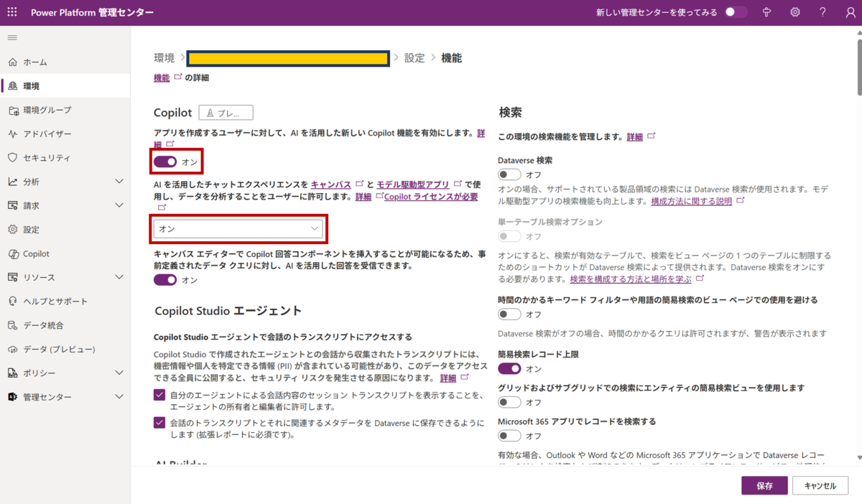Click the yellow environment name breadcrumb

tap(289, 58)
